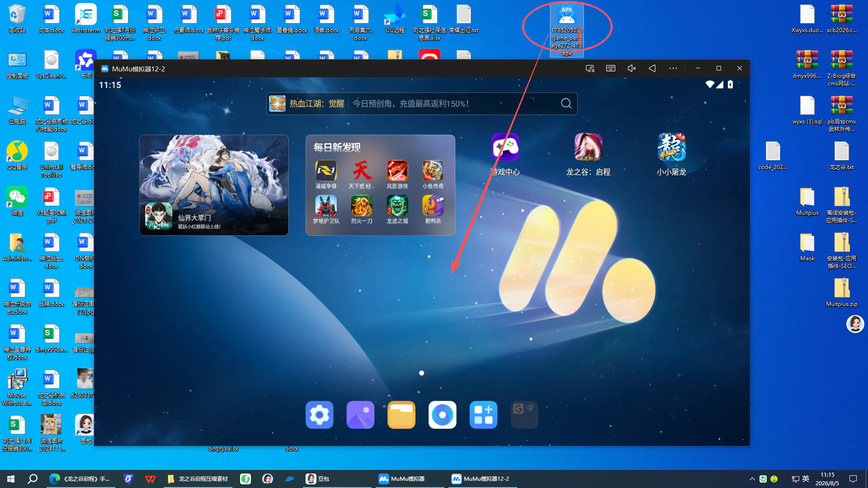The image size is (868, 488).
Task: Toggle the 英 input method indicator
Action: 806,479
